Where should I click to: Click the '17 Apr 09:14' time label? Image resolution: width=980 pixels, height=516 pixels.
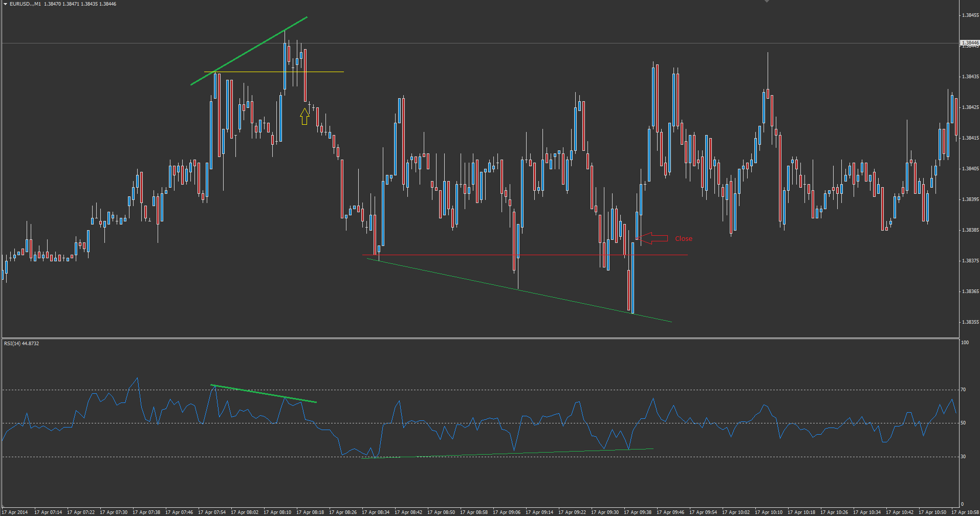pos(539,512)
